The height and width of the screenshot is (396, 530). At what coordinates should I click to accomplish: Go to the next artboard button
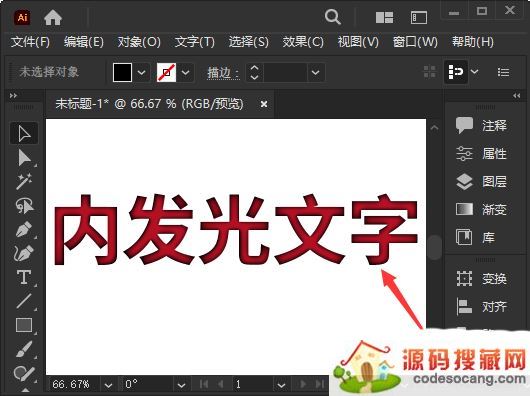pyautogui.click(x=303, y=385)
